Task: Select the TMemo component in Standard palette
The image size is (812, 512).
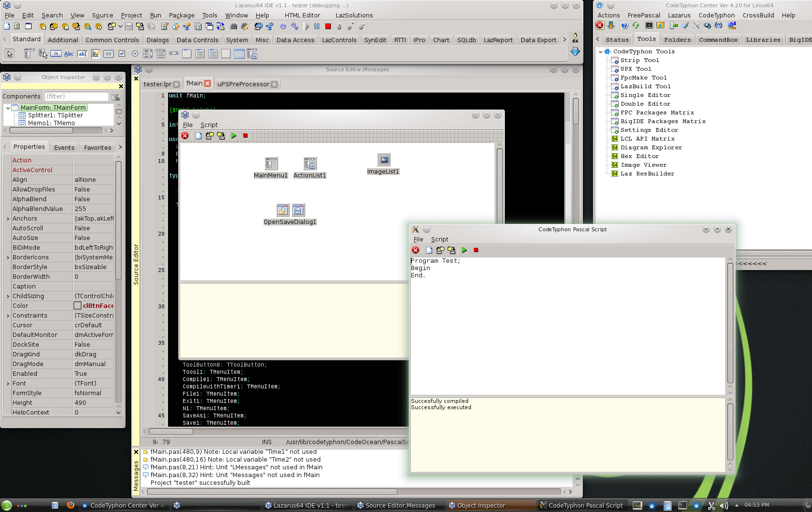Action: pos(95,54)
